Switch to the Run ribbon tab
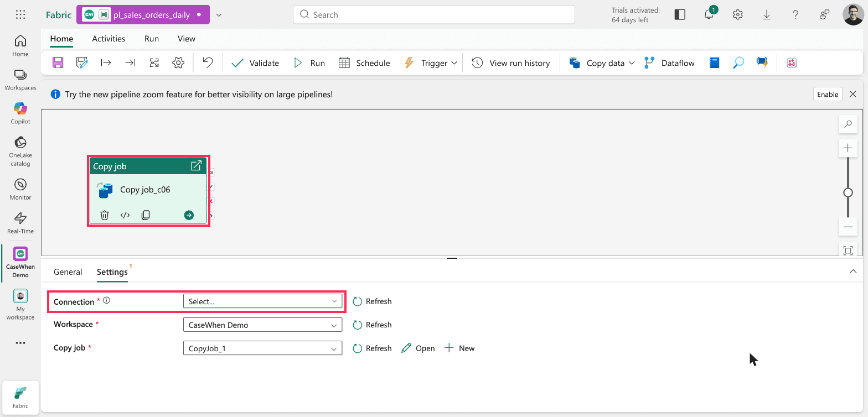868x417 pixels. click(x=152, y=39)
